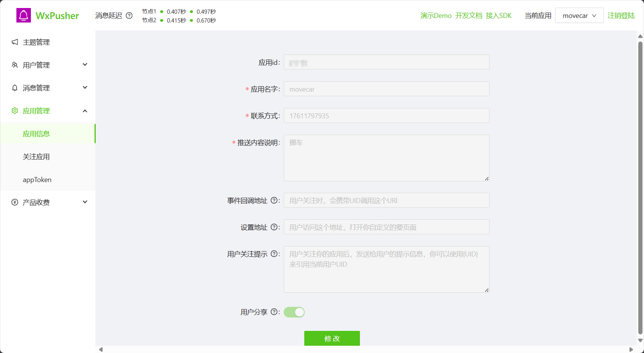
Task: Expand the 用户管理 submenu chevron
Action: point(85,65)
